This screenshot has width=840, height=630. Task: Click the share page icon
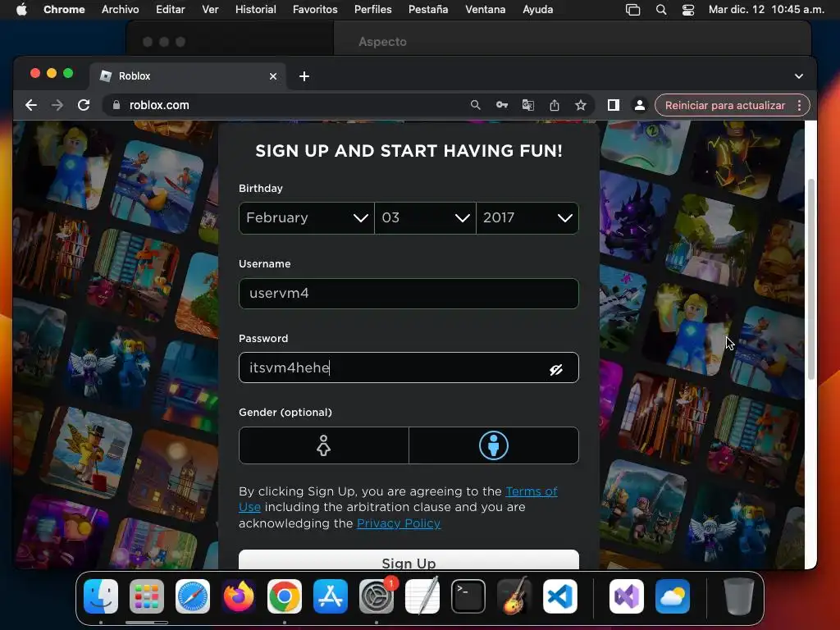(555, 105)
